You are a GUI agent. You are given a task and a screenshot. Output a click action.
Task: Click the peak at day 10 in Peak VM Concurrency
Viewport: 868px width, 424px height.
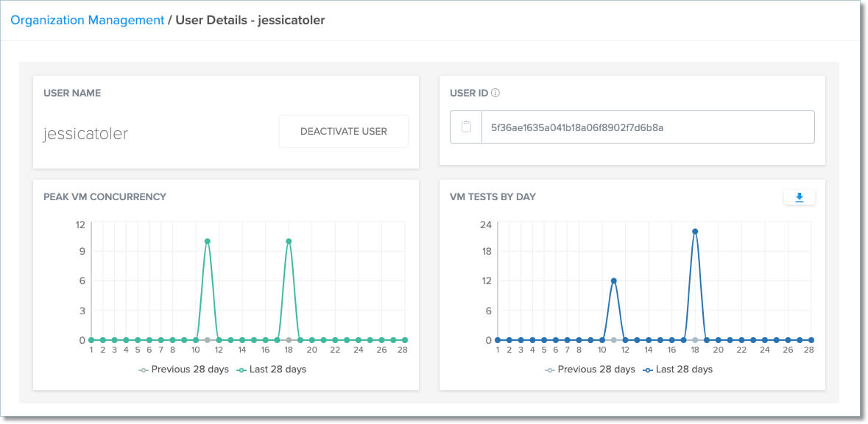(x=206, y=240)
